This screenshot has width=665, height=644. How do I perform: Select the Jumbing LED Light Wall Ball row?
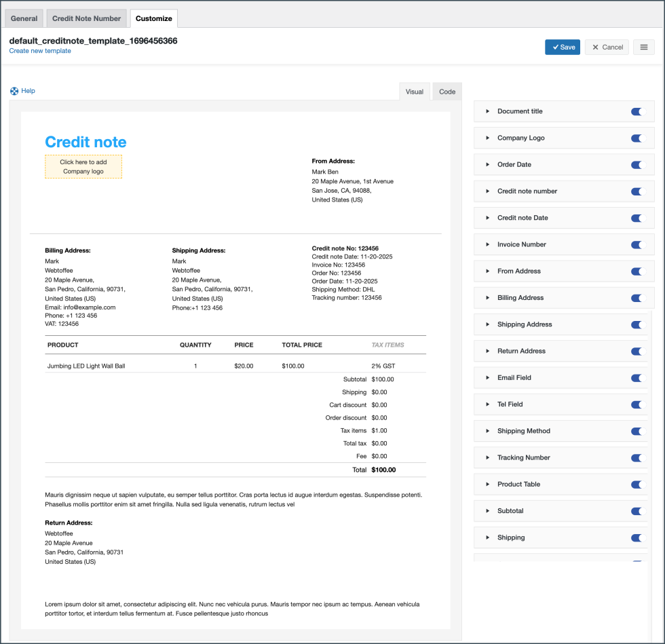click(x=235, y=366)
